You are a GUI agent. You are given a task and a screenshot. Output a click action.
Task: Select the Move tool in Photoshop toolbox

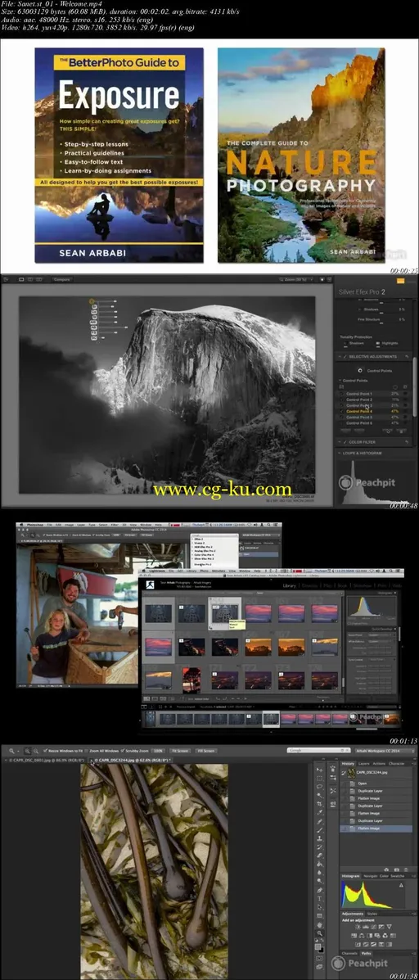pyautogui.click(x=319, y=770)
